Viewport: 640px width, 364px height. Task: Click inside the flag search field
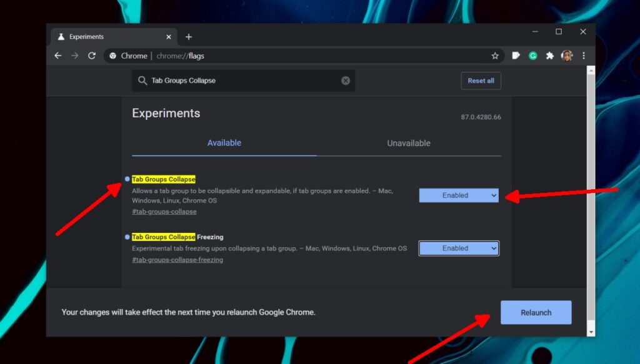244,80
